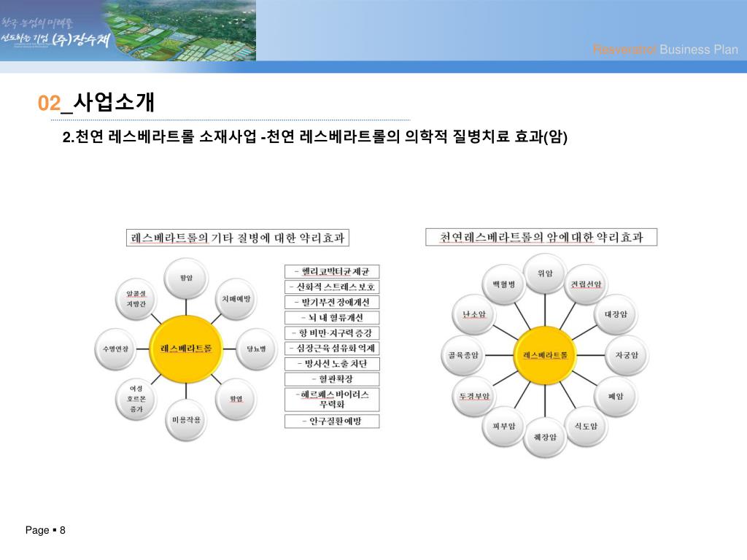Select the '난소암' bubble
This screenshot has width=747, height=560.
click(x=474, y=314)
